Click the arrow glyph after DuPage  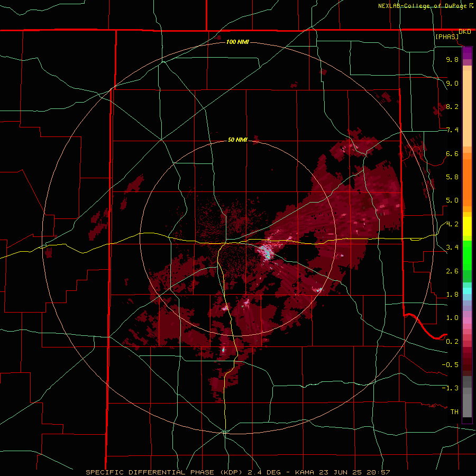tap(471, 5)
